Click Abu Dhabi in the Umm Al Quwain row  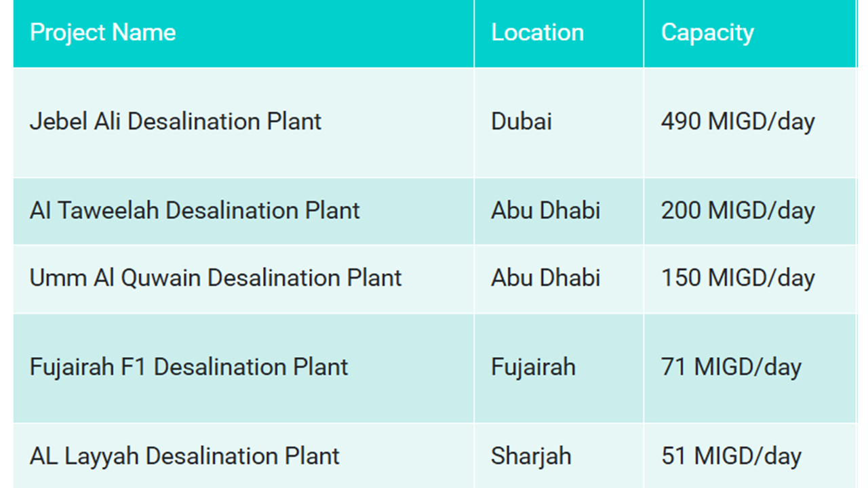pyautogui.click(x=546, y=278)
